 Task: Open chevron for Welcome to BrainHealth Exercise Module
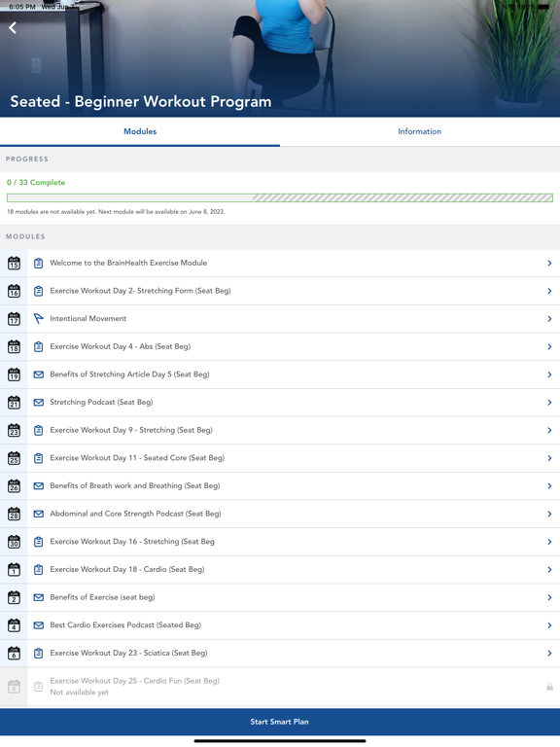coord(549,263)
